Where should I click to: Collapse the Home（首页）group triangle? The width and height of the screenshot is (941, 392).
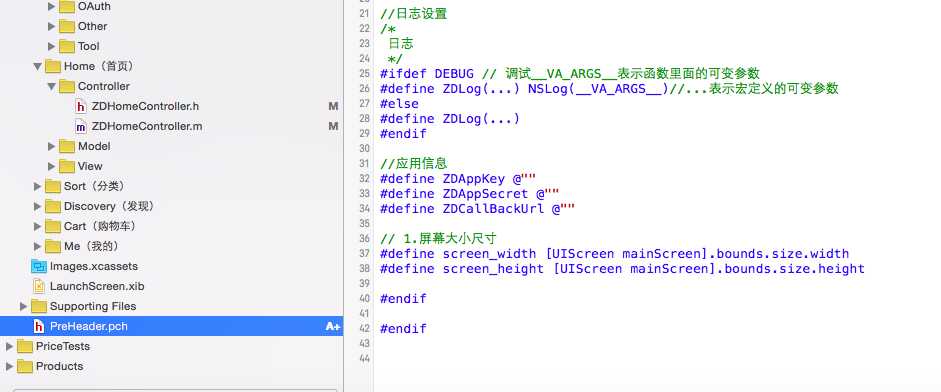pos(38,67)
